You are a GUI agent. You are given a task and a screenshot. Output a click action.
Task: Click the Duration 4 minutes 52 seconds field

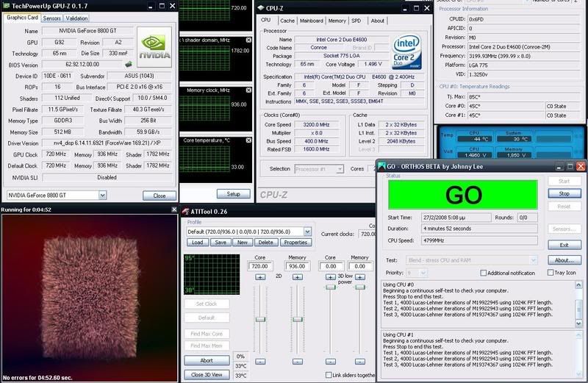tap(479, 229)
